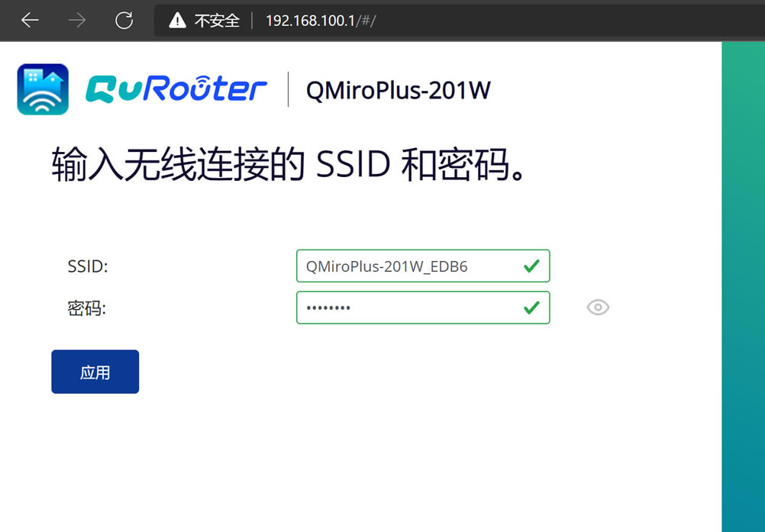Reload the page with refresh icon
This screenshot has width=765, height=532.
[124, 21]
